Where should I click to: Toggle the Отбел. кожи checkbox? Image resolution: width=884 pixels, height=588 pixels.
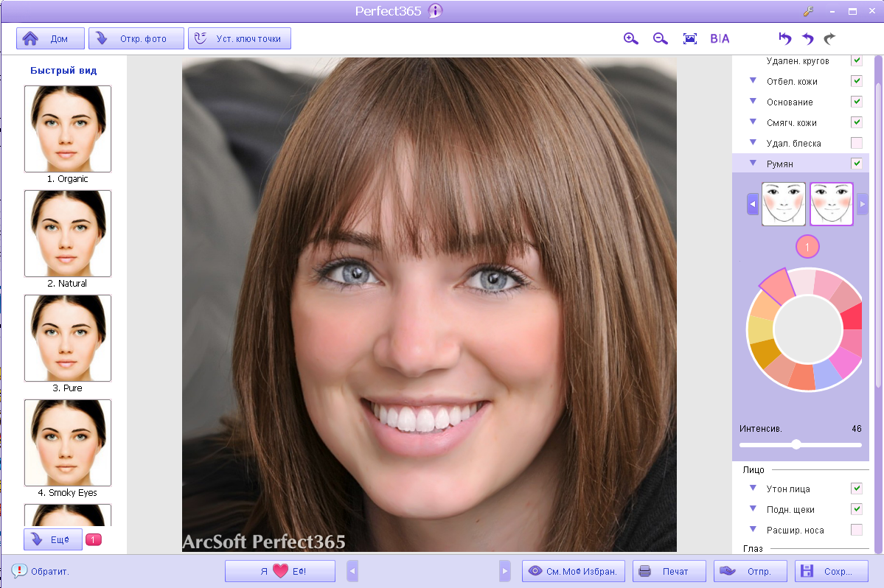(x=857, y=81)
